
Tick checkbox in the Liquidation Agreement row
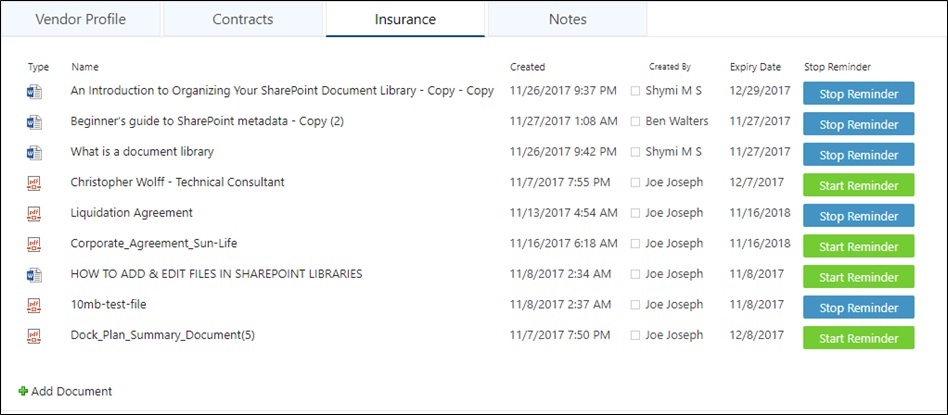point(635,214)
